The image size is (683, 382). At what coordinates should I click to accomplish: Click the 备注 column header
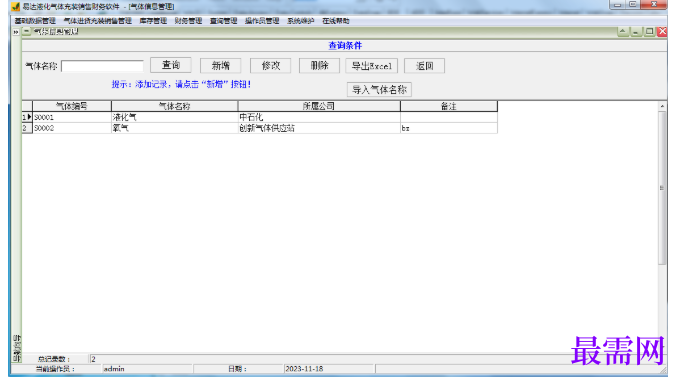point(449,106)
